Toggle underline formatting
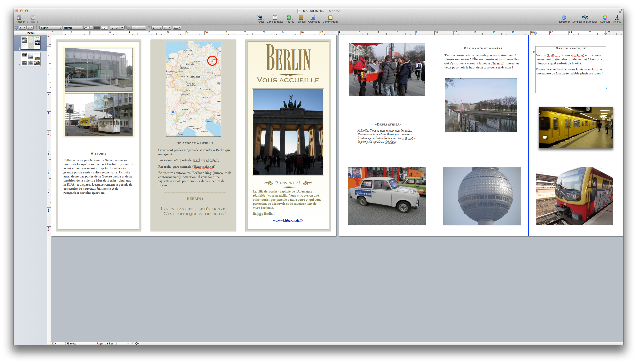This screenshot has height=364, width=637. [x=122, y=28]
